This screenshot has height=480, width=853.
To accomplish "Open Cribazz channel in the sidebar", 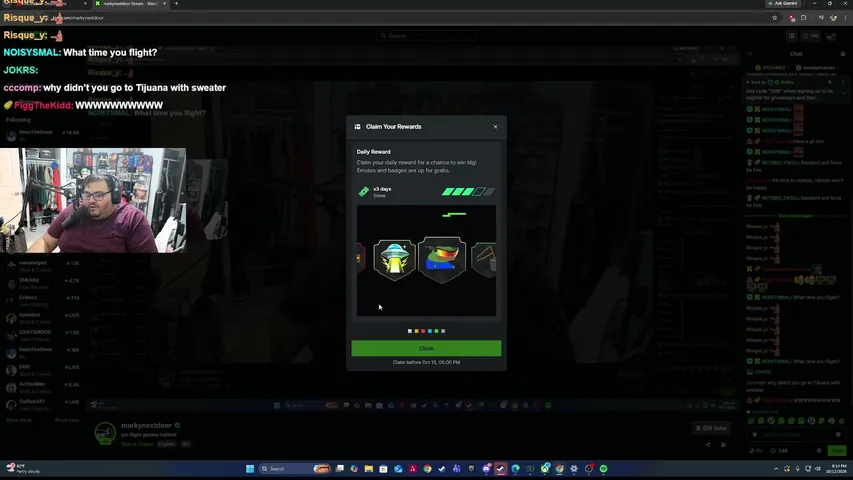I will pyautogui.click(x=42, y=300).
